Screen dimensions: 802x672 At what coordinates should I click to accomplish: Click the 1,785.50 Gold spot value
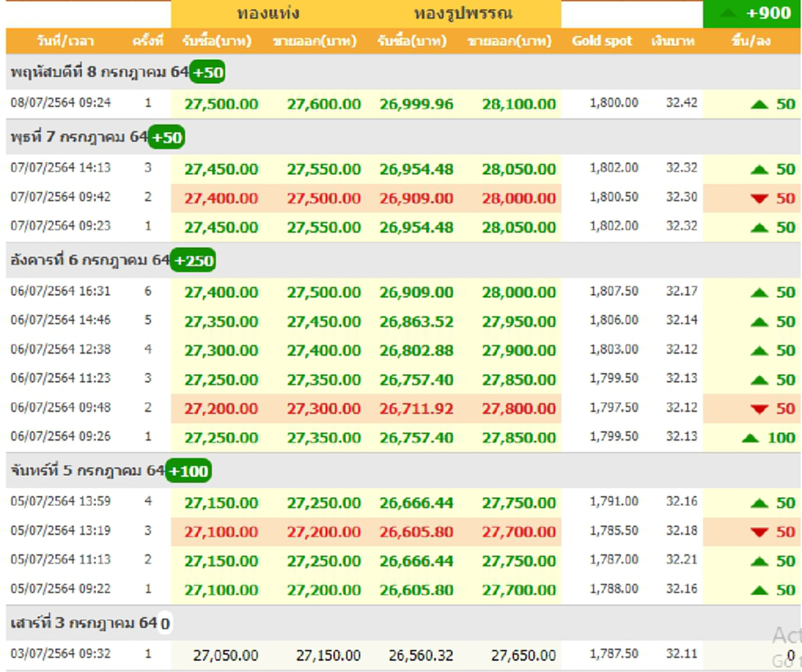point(614,531)
